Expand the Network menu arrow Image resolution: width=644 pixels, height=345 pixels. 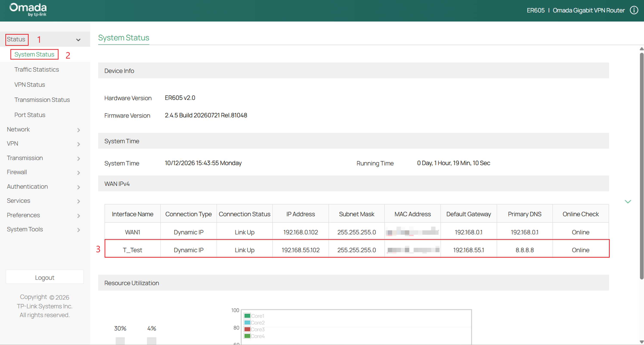pyautogui.click(x=79, y=130)
